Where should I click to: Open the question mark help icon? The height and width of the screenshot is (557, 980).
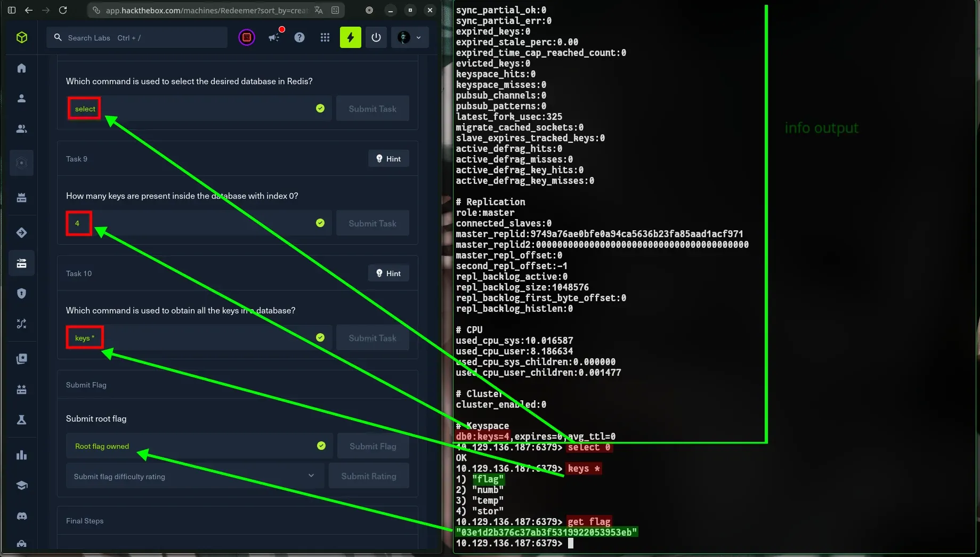click(x=299, y=37)
